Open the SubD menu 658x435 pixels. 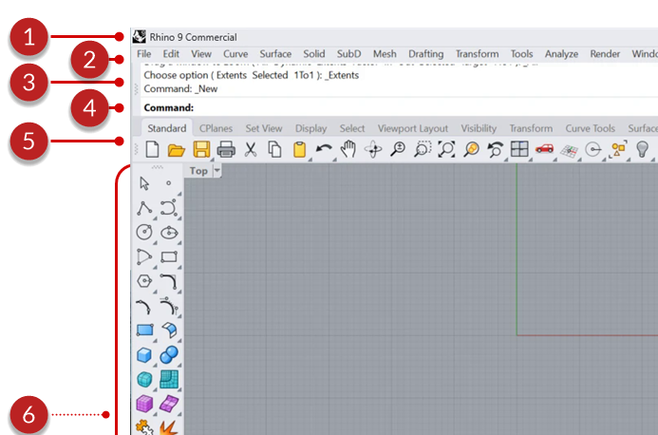pyautogui.click(x=349, y=54)
